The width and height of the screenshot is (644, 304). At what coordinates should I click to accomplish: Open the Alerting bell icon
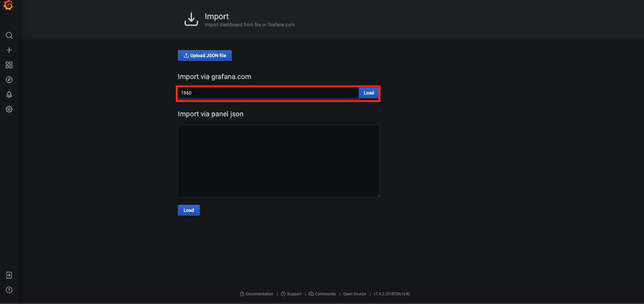point(9,94)
